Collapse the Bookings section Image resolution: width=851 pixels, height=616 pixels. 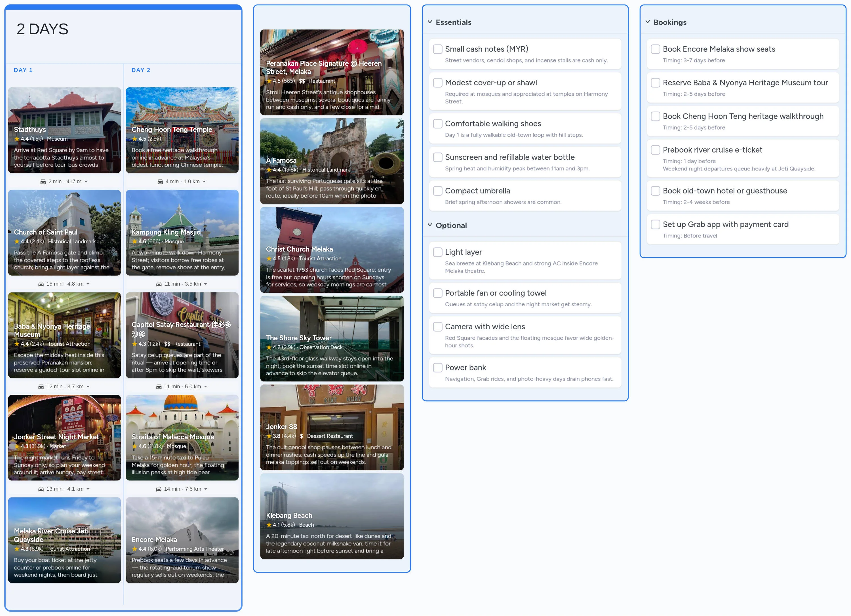648,22
